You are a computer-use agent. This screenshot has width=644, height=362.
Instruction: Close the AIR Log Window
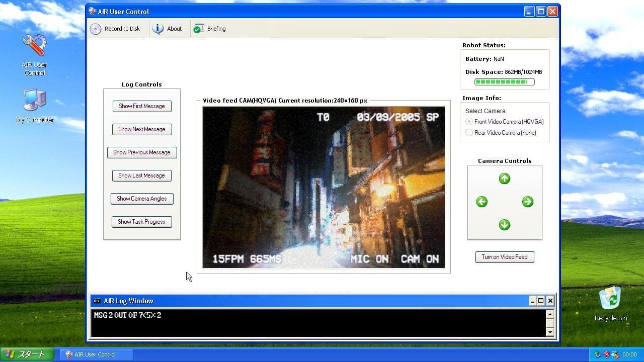coord(550,301)
